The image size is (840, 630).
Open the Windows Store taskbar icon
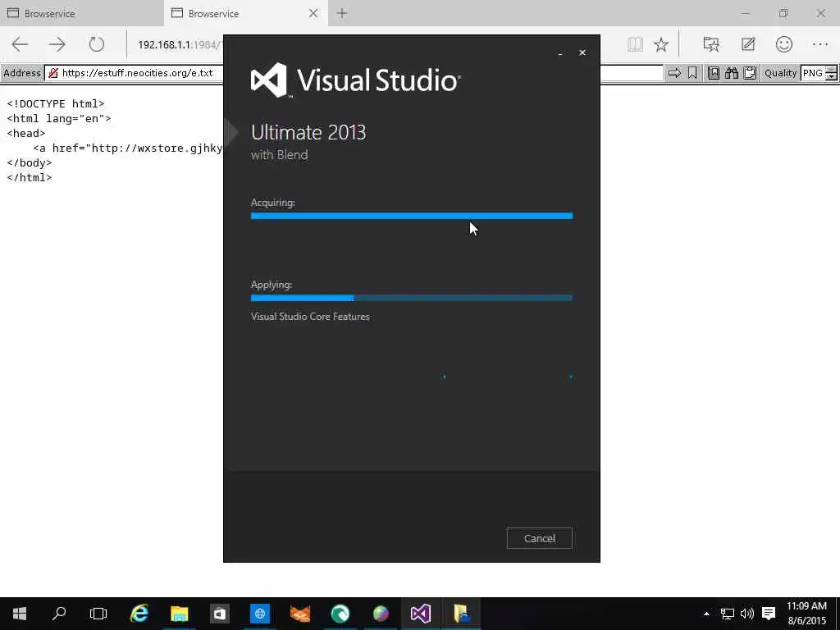point(220,614)
